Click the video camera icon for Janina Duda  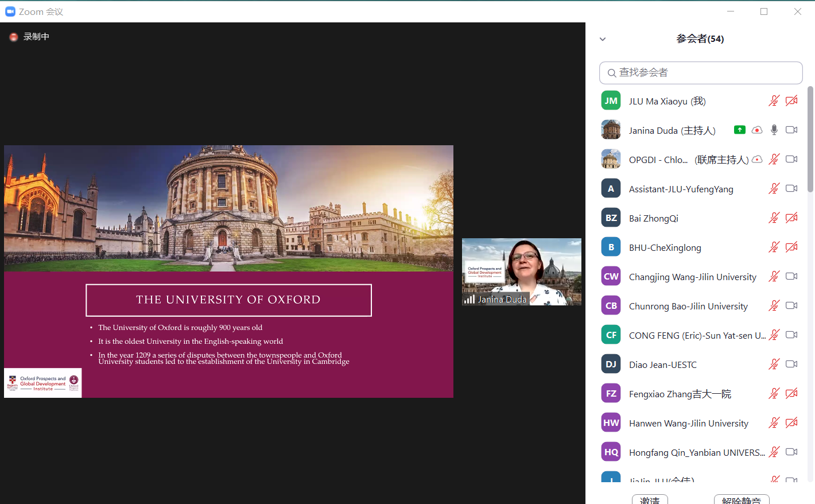coord(791,130)
